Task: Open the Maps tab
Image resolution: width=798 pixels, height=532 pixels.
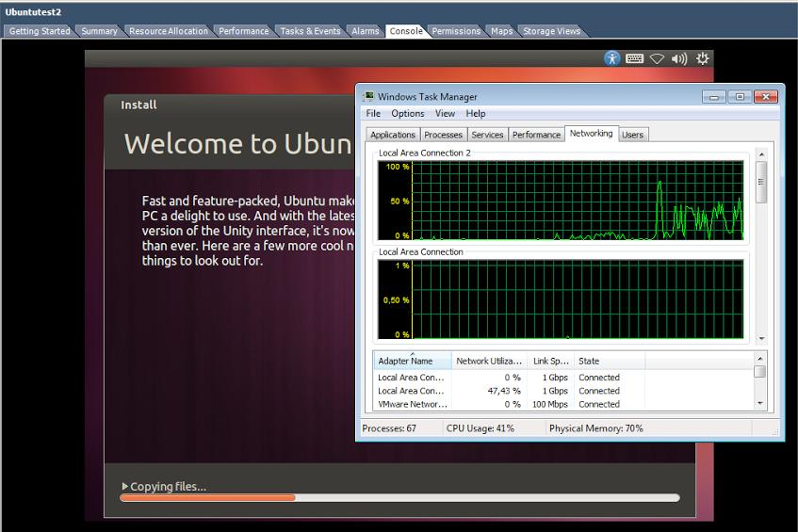Action: (502, 31)
